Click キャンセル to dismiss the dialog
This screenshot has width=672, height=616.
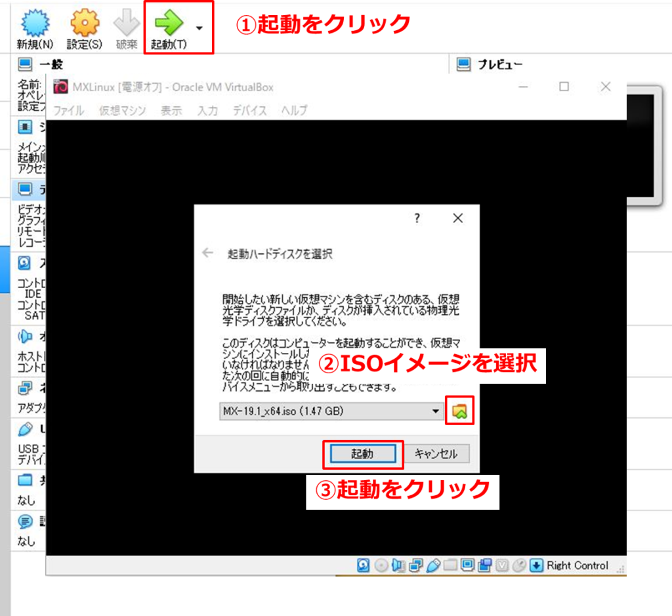[x=436, y=453]
